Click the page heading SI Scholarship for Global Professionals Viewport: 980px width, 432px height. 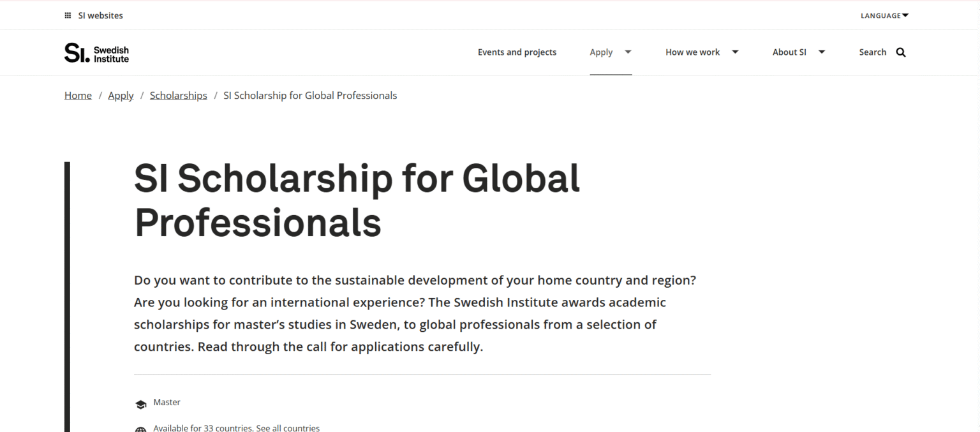[356, 201]
